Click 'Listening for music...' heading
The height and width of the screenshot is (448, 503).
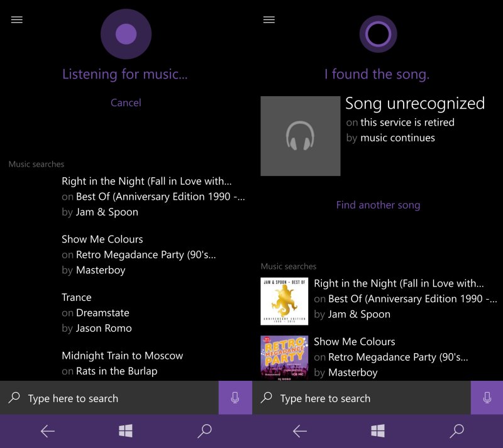point(124,74)
